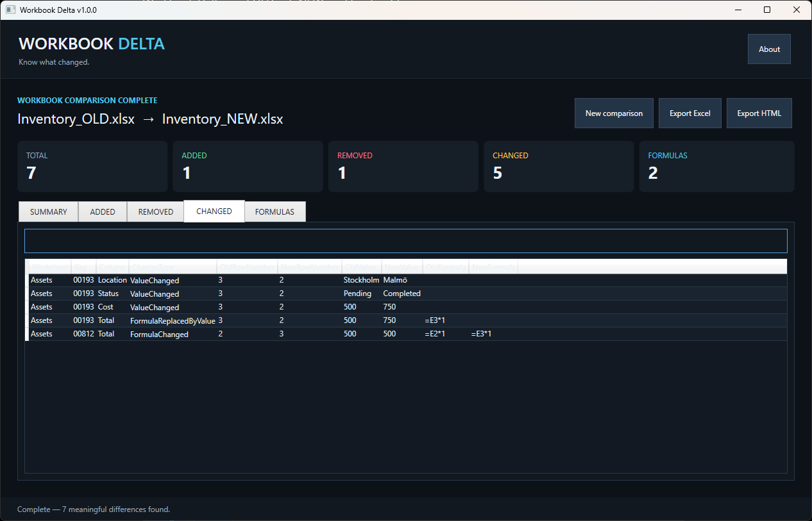Sort by the OldValue column header
This screenshot has height=521, width=812.
point(362,267)
